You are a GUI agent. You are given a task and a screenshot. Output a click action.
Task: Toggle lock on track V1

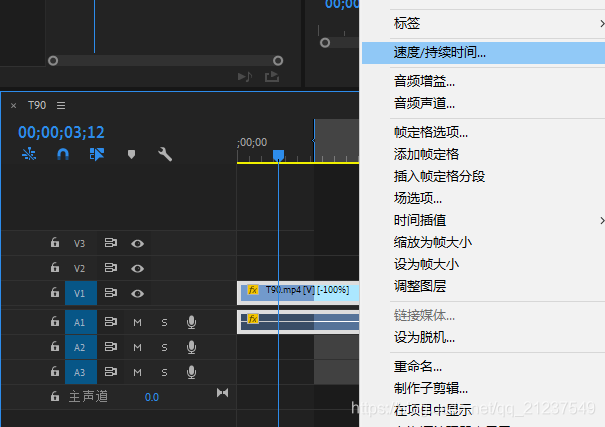55,292
